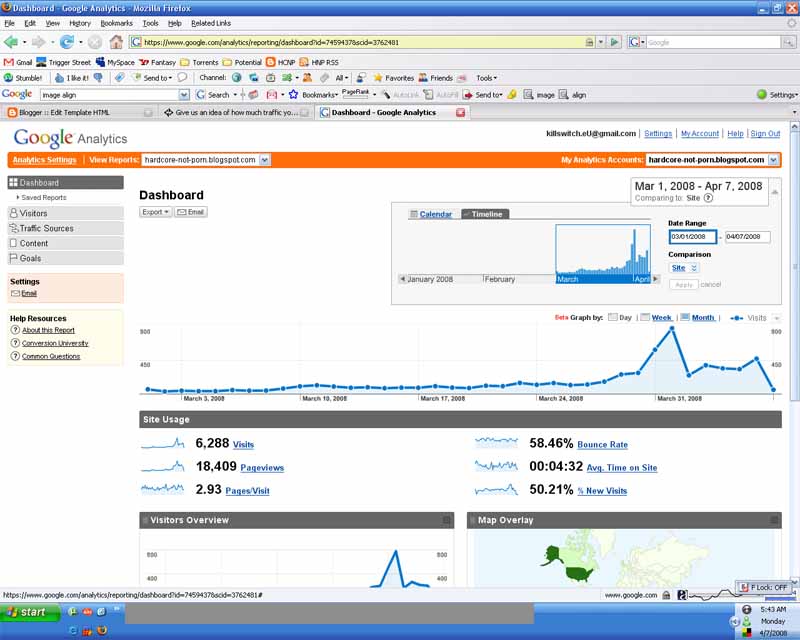Viewport: 800px width, 640px height.
Task: Click the Conversion University help link
Action: [x=55, y=343]
